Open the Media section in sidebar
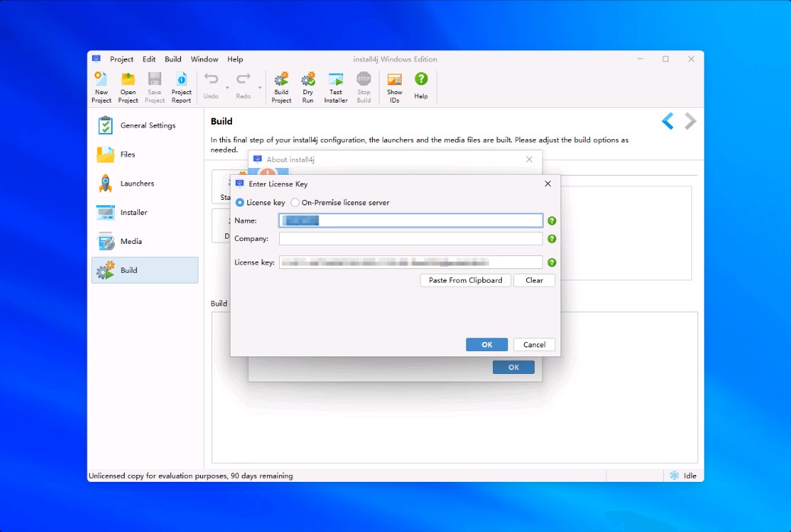This screenshot has width=791, height=532. pyautogui.click(x=145, y=242)
